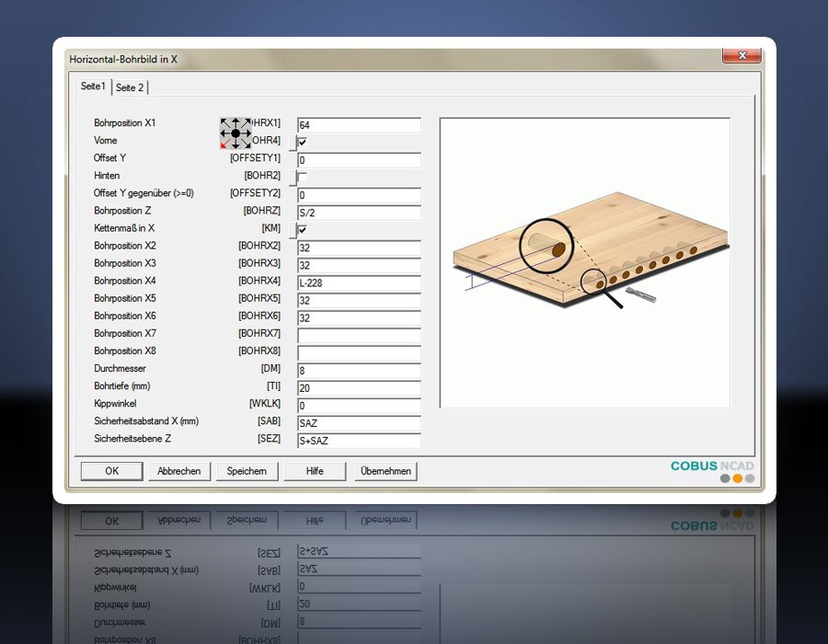Click the Offset Y gegenüber input field
Screen dimensions: 828x644
click(359, 195)
